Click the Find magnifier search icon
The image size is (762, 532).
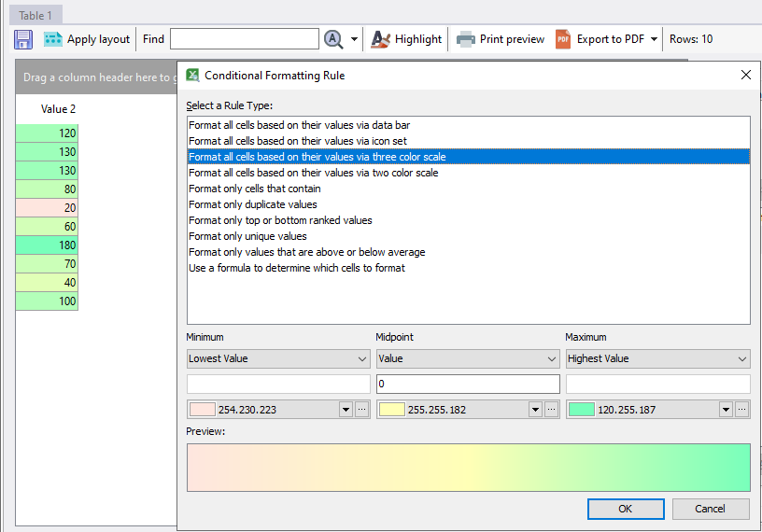point(334,39)
